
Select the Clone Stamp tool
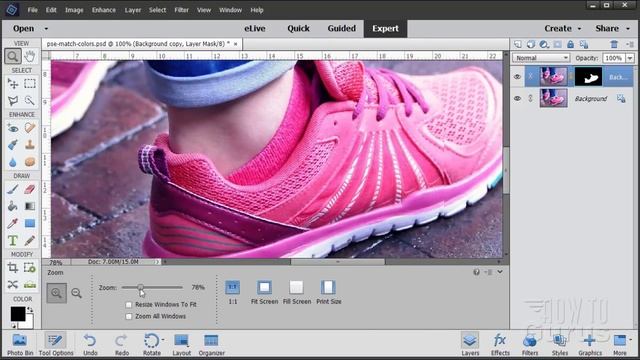coord(30,145)
